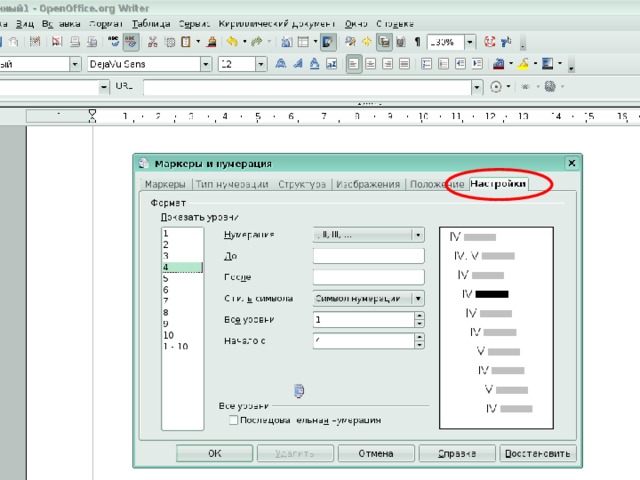Open Find and Replace from the toolbar
The image size is (640, 480).
coord(350,42)
